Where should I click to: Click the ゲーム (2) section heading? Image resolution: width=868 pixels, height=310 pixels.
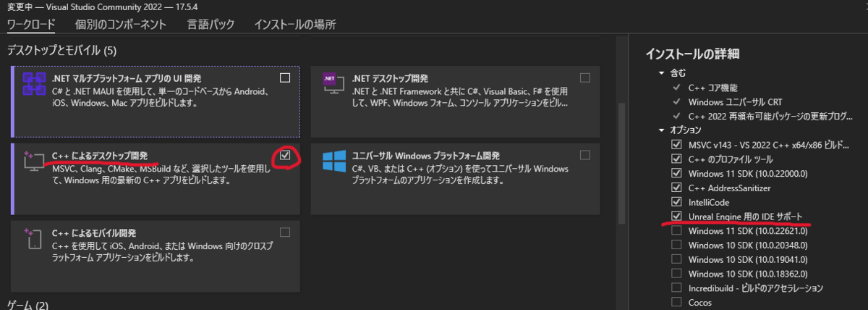27,305
